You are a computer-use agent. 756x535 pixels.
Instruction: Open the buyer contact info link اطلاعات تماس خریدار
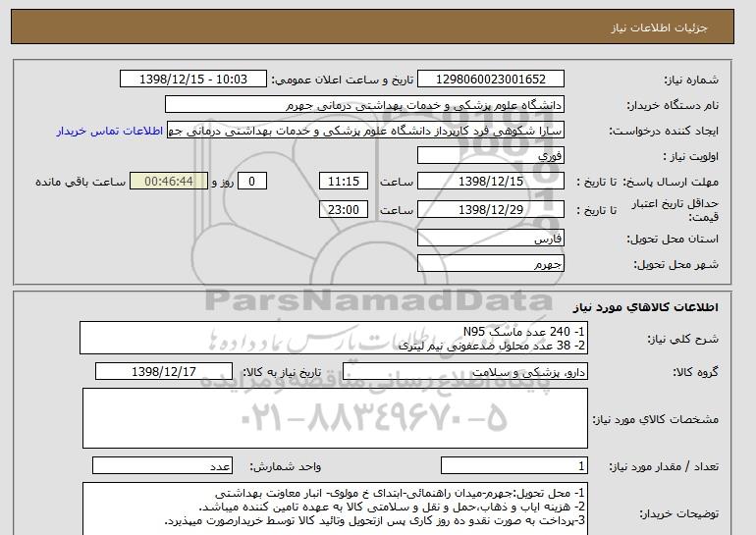tap(109, 132)
